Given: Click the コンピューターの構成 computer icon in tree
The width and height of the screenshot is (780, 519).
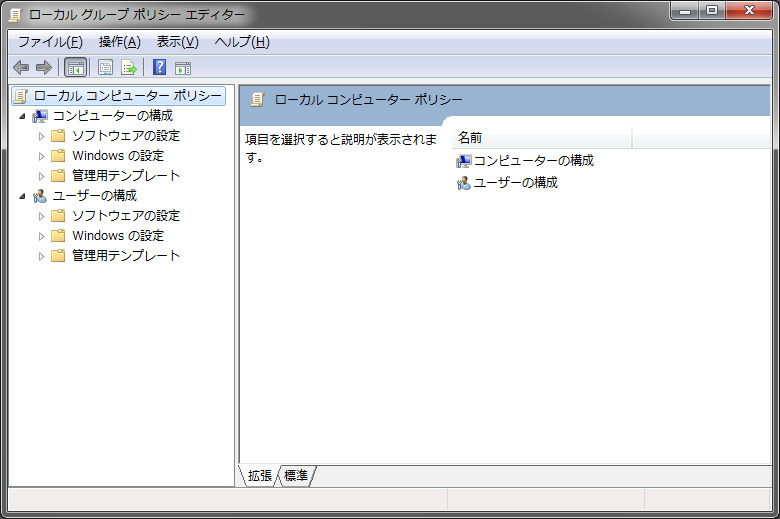Looking at the screenshot, I should [40, 116].
